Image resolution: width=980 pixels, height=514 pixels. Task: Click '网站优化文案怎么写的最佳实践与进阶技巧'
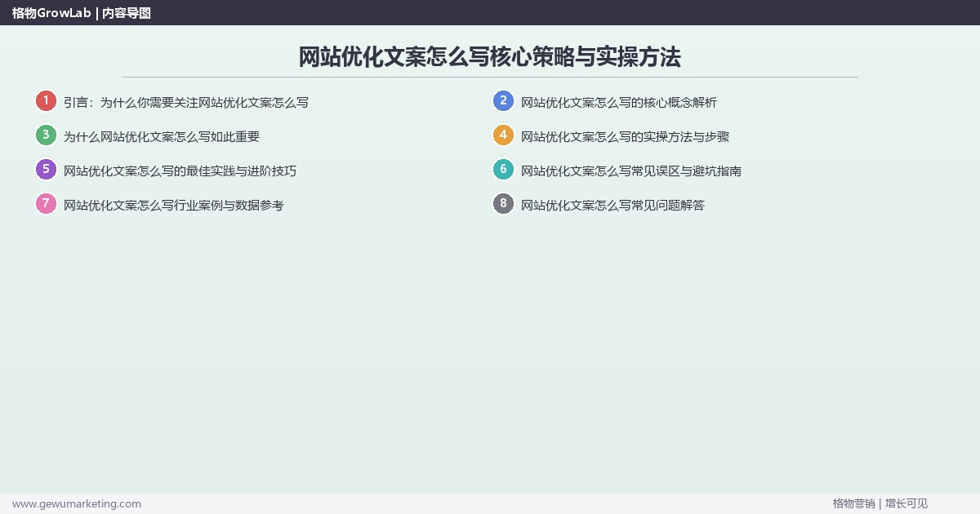pos(180,171)
